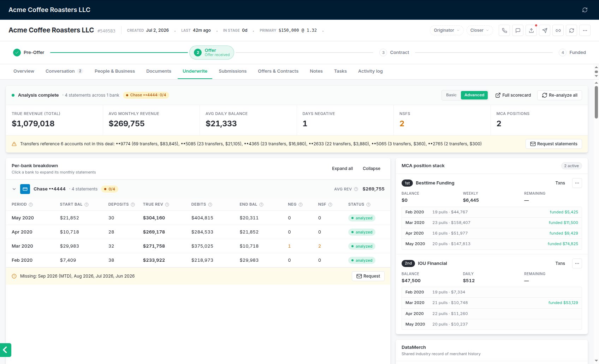Open the Activity log tab
The width and height of the screenshot is (599, 364).
tap(370, 71)
